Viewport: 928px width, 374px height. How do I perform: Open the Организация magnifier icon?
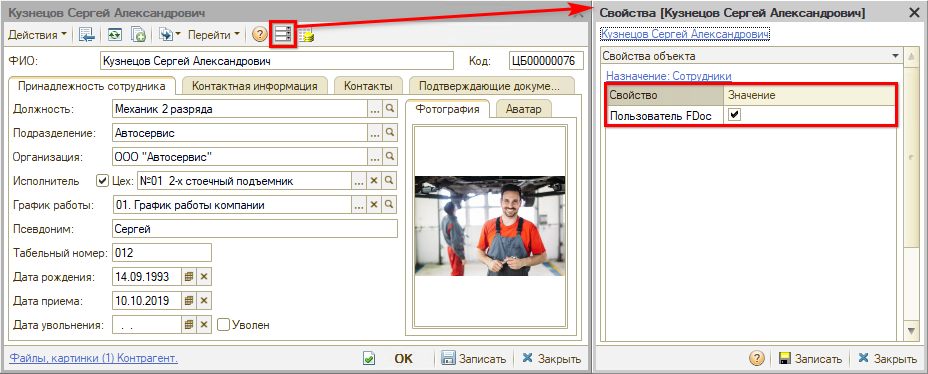coord(389,157)
